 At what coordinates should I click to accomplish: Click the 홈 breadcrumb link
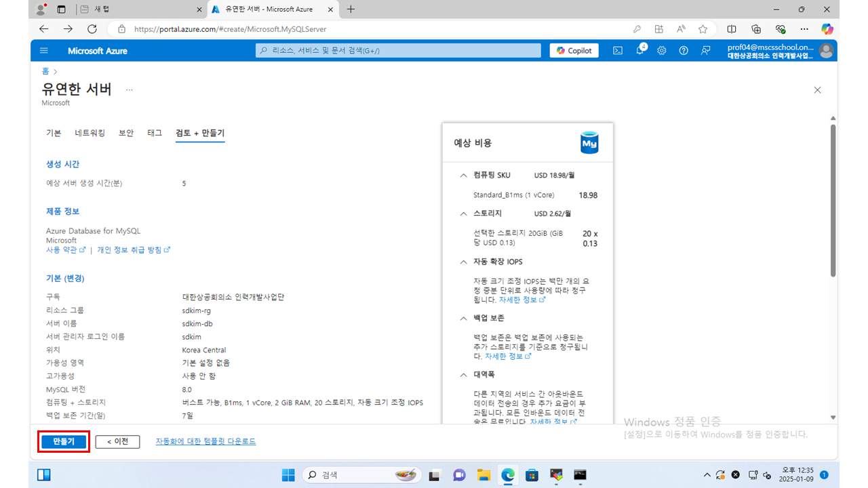[45, 71]
